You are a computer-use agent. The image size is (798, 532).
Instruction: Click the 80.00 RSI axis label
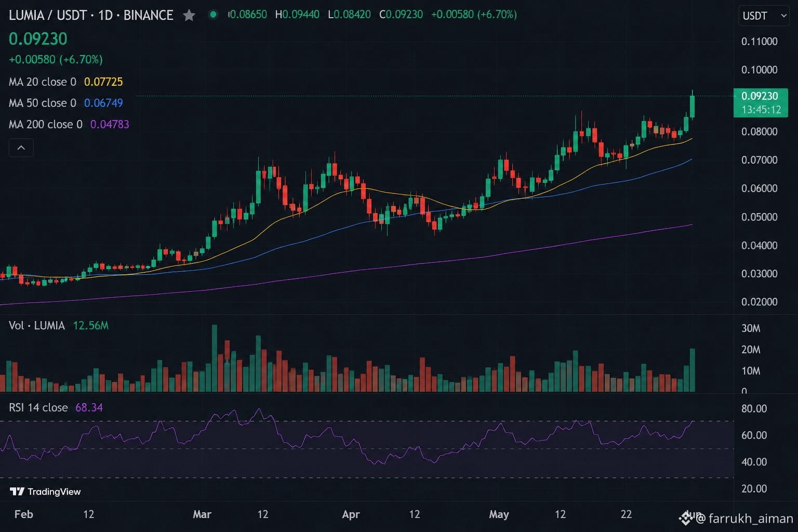[754, 409]
